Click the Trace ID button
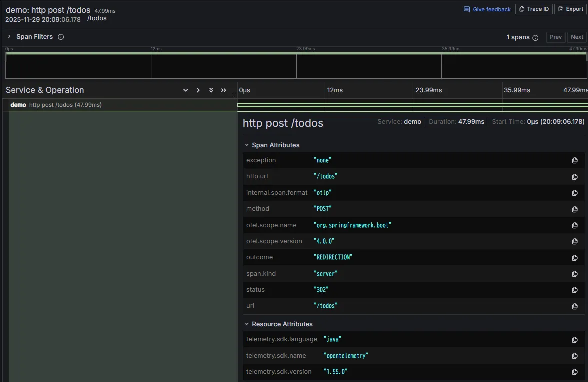 pos(534,9)
